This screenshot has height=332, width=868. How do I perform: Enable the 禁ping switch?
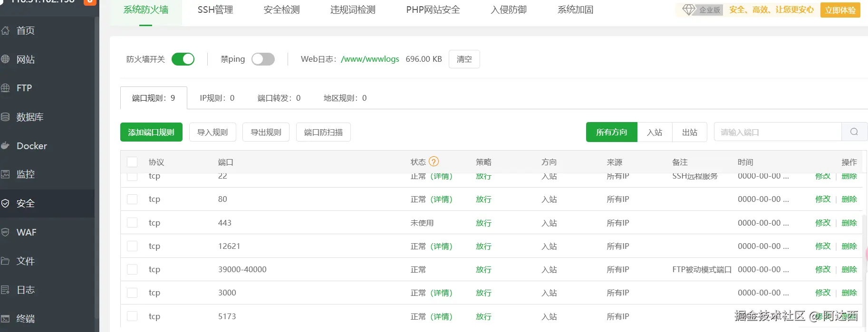pyautogui.click(x=263, y=59)
